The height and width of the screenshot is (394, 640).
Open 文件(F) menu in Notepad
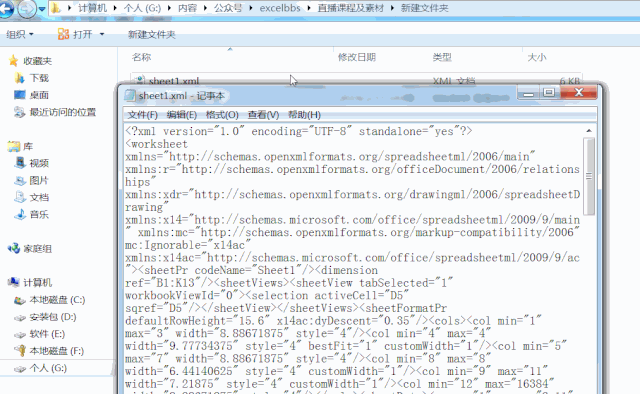click(142, 115)
